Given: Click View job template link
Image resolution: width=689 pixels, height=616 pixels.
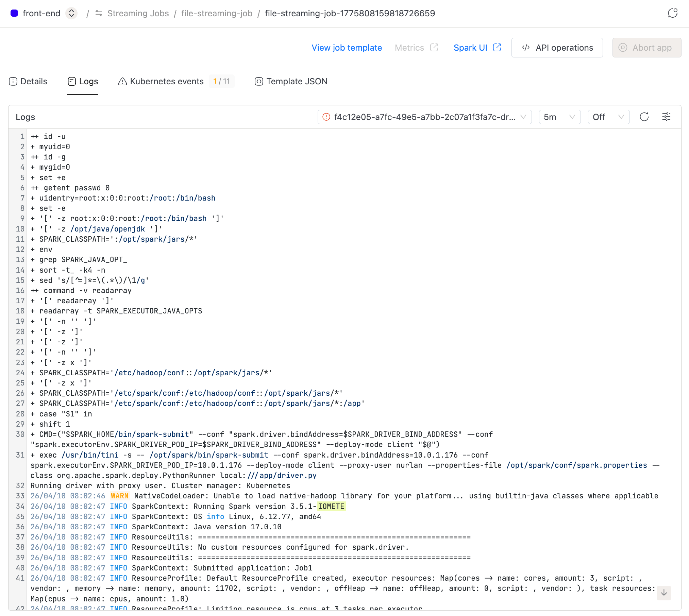Looking at the screenshot, I should [347, 48].
